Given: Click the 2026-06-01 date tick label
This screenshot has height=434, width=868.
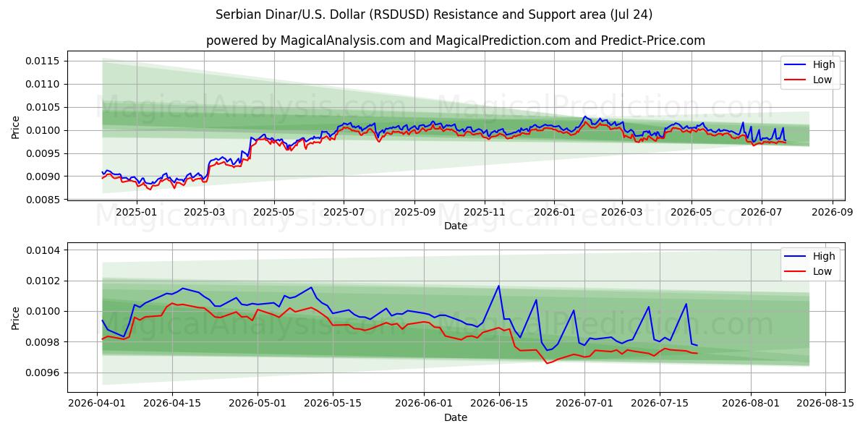Looking at the screenshot, I should tap(424, 404).
